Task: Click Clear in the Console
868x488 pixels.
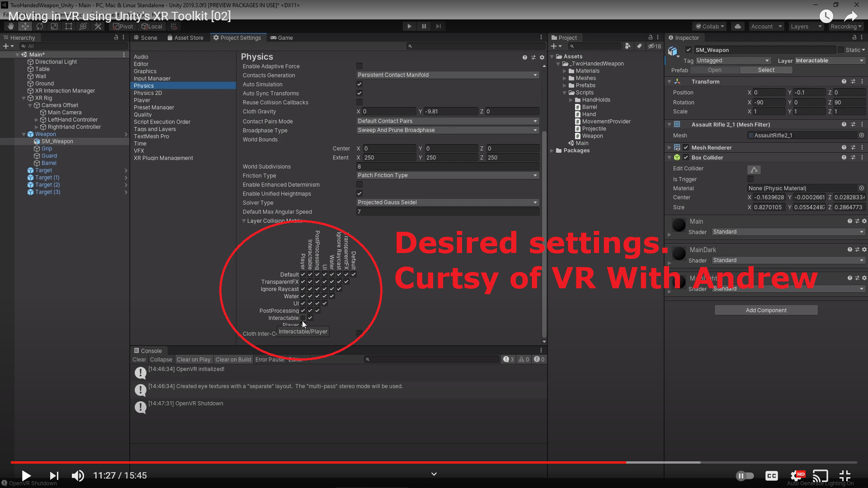Action: [x=139, y=360]
